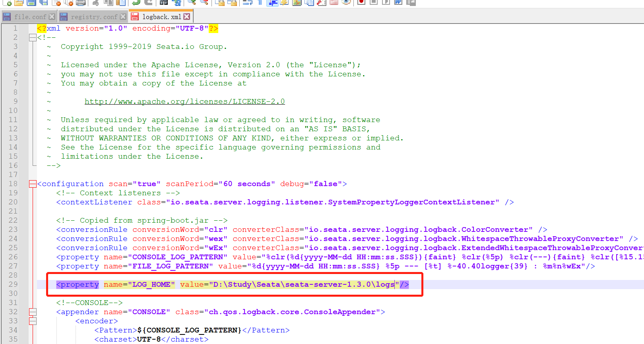Viewport: 644px width, 344px height.
Task: Click the Stop Recording macro icon
Action: click(x=373, y=2)
